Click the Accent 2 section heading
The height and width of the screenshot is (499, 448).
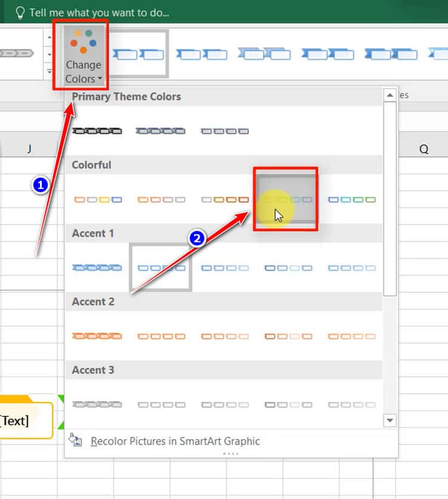pyautogui.click(x=93, y=302)
